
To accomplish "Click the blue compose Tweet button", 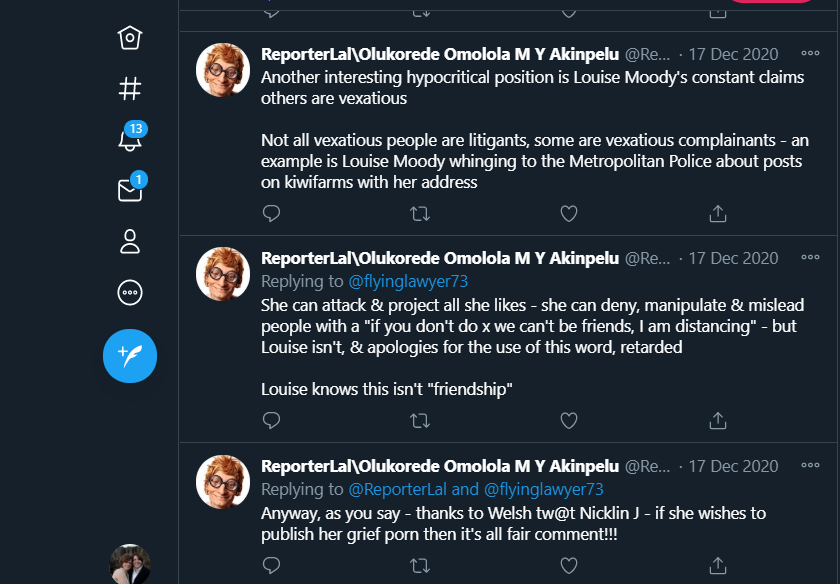I will point(130,355).
